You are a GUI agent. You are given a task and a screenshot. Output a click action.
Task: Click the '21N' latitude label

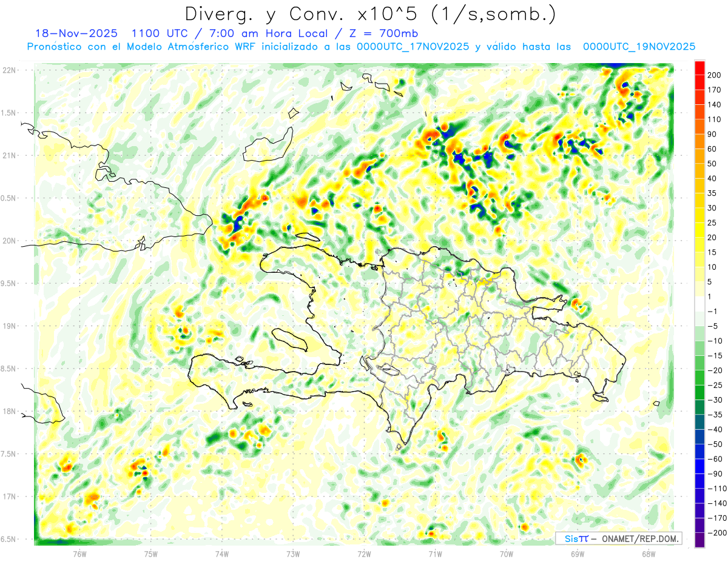coord(9,155)
